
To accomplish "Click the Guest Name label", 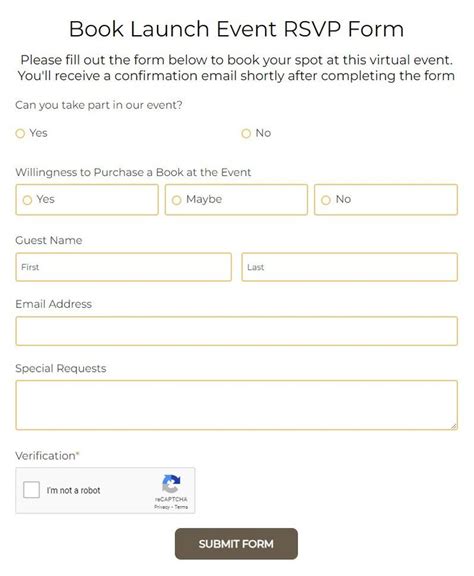I will click(x=49, y=240).
